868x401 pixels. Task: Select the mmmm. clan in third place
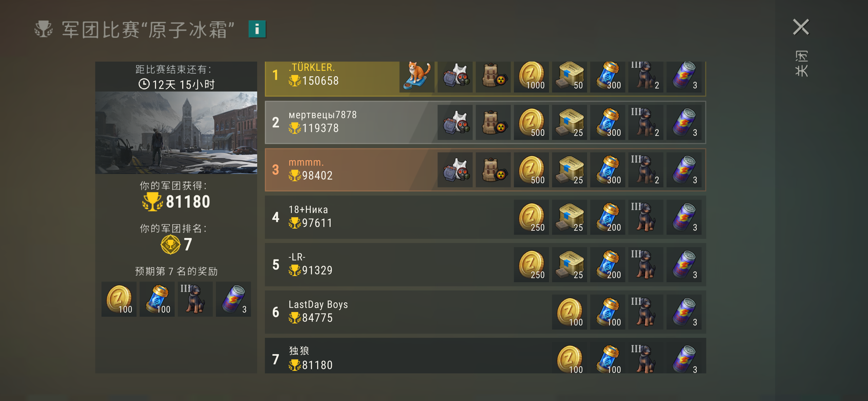pyautogui.click(x=485, y=170)
